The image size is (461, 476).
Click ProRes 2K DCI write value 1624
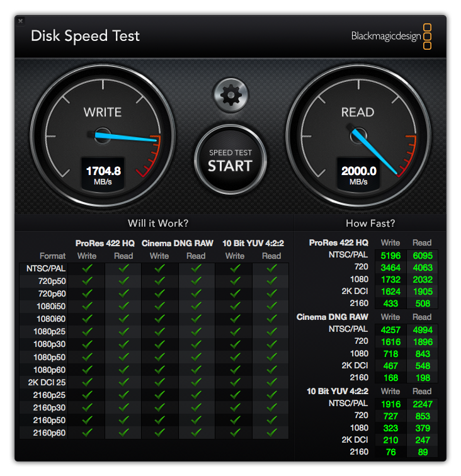tap(390, 292)
